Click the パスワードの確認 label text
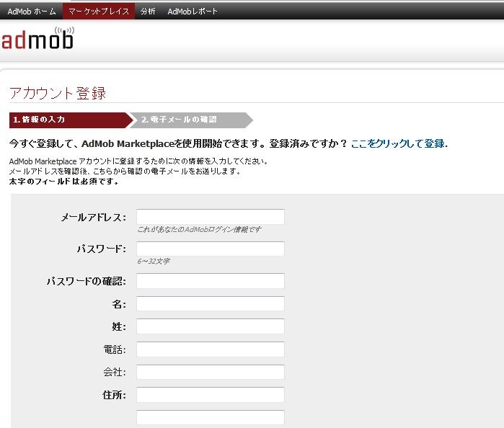Viewport: 504px width, 428px height. (86, 281)
